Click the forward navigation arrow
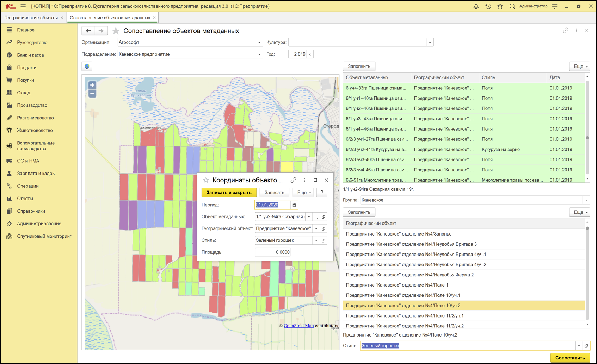The height and width of the screenshot is (364, 597). 101,31
